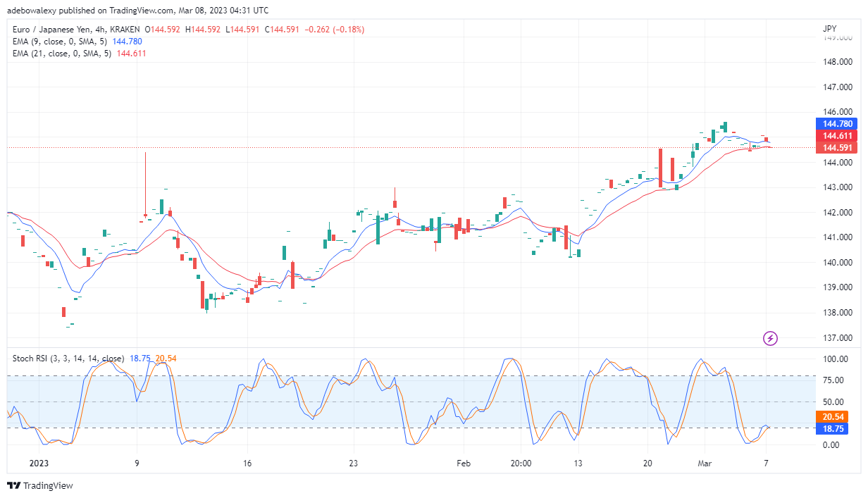The width and height of the screenshot is (868, 498).
Task: Click the Feb label on time axis
Action: coord(463,463)
